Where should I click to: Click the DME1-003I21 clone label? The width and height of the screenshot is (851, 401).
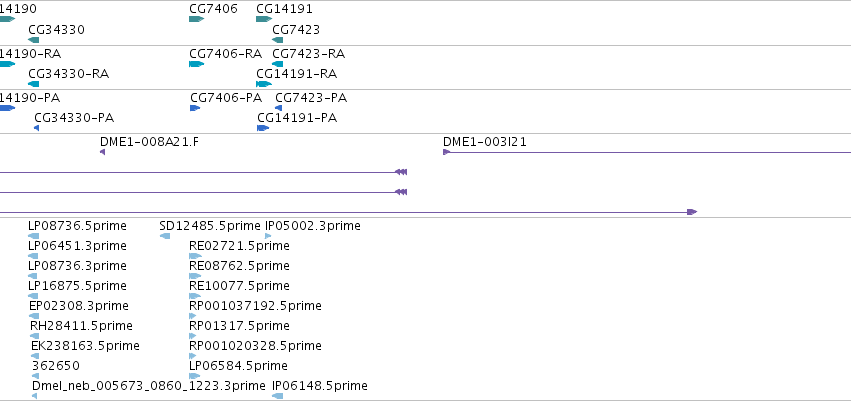click(485, 142)
